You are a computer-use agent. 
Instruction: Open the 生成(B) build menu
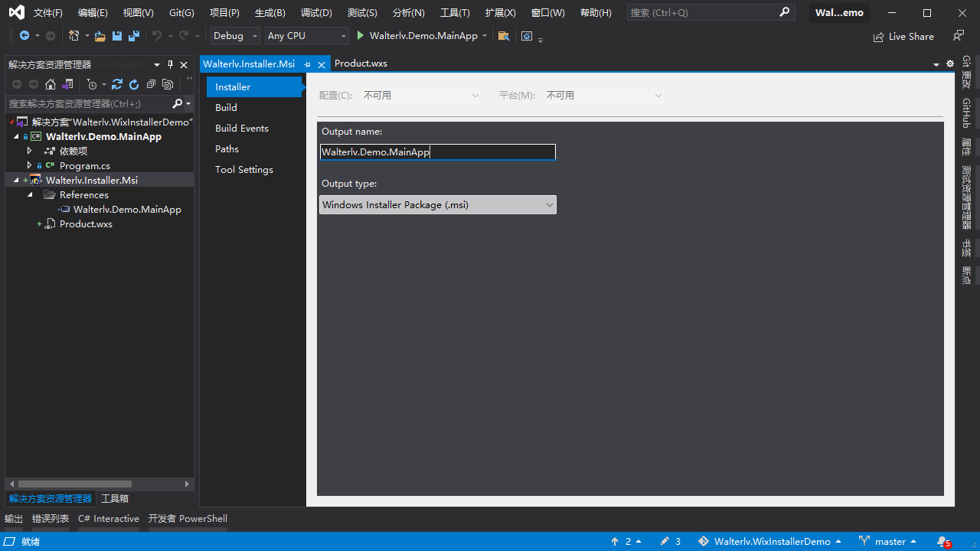pos(269,13)
